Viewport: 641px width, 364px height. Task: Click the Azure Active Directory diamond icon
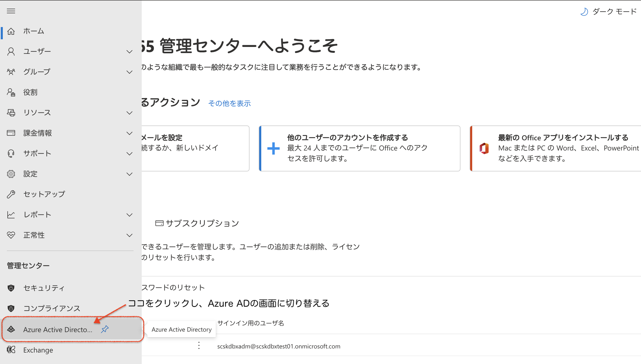11,329
